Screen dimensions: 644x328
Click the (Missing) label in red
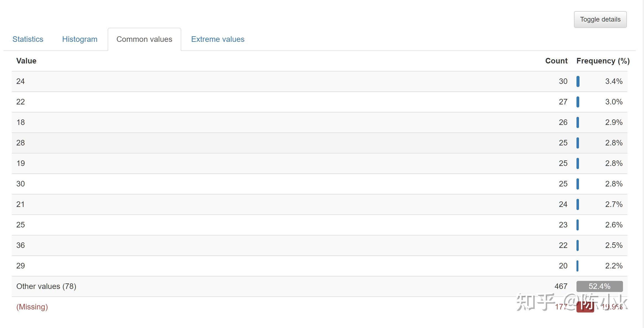[32, 307]
